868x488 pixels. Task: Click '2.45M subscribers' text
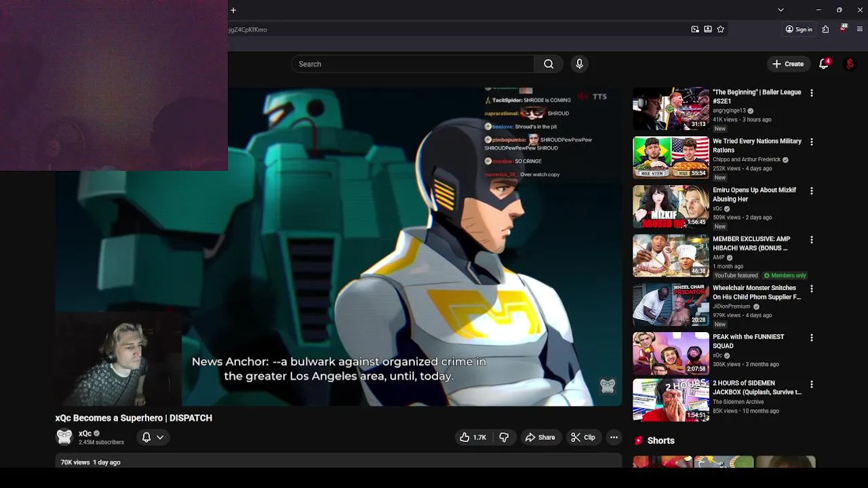pyautogui.click(x=101, y=443)
